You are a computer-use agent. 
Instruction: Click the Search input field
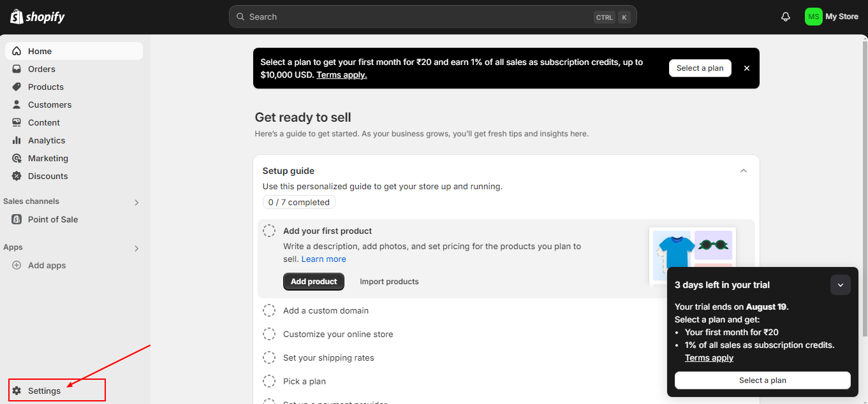tap(408, 17)
